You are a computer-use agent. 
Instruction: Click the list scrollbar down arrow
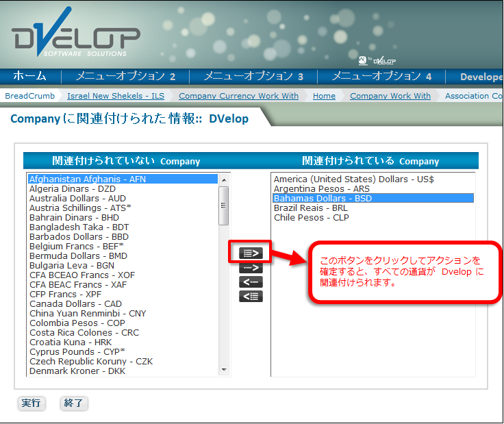coord(224,370)
